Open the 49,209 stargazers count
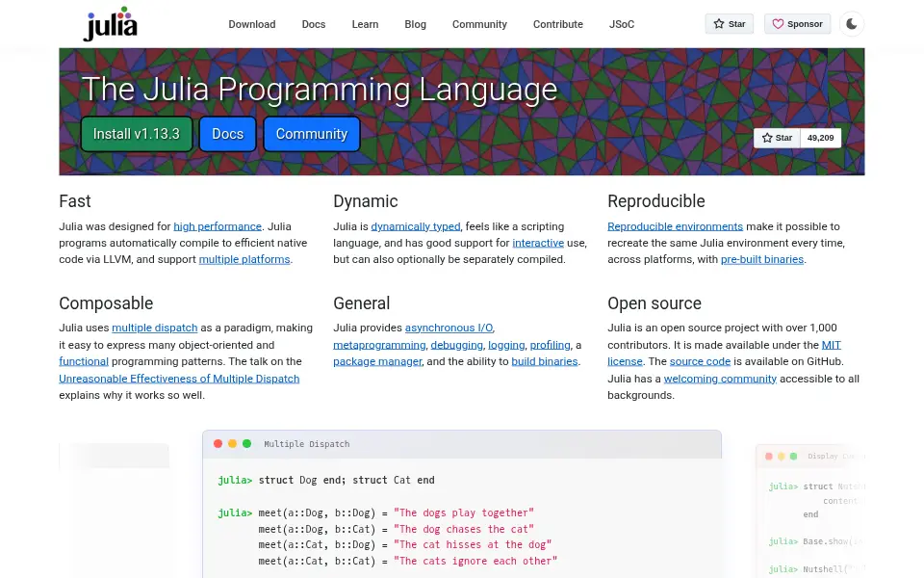The width and height of the screenshot is (924, 578). 820,138
